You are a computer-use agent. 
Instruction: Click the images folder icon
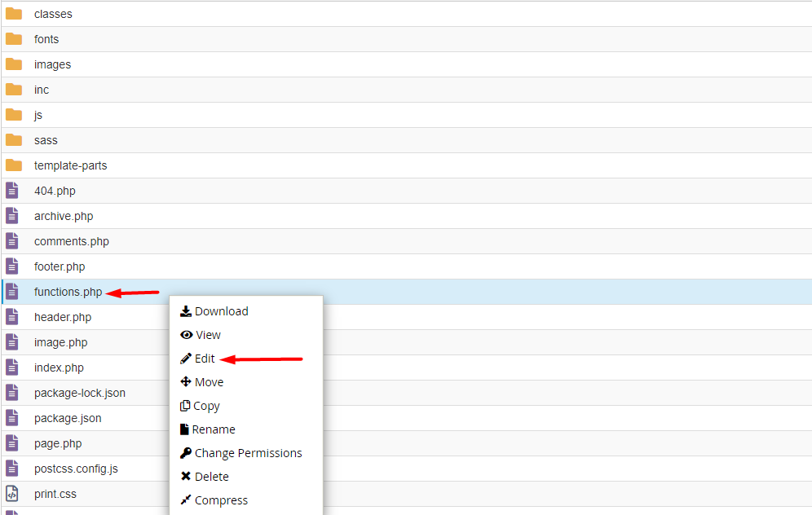coord(14,64)
